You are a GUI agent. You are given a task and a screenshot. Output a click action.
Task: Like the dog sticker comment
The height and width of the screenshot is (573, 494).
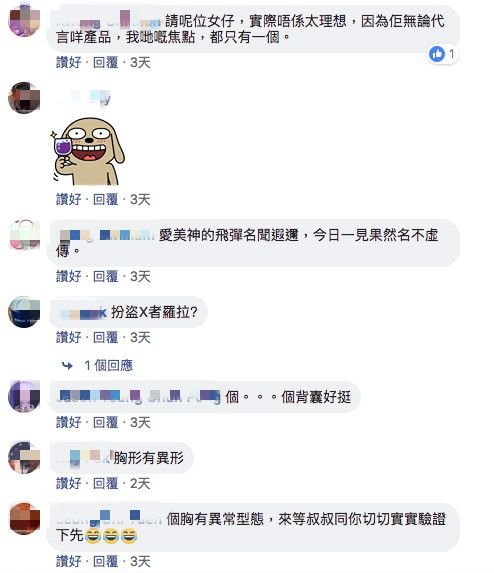(68, 200)
